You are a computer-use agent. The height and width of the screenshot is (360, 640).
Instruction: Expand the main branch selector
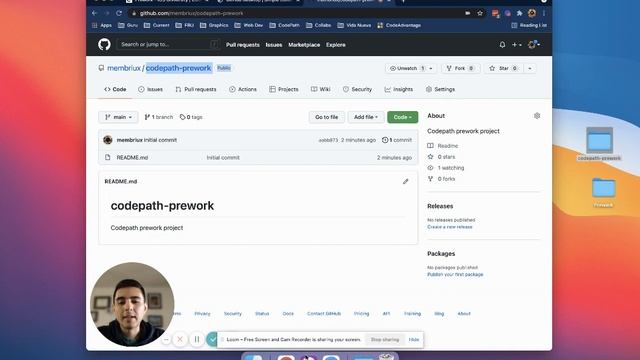(x=118, y=117)
